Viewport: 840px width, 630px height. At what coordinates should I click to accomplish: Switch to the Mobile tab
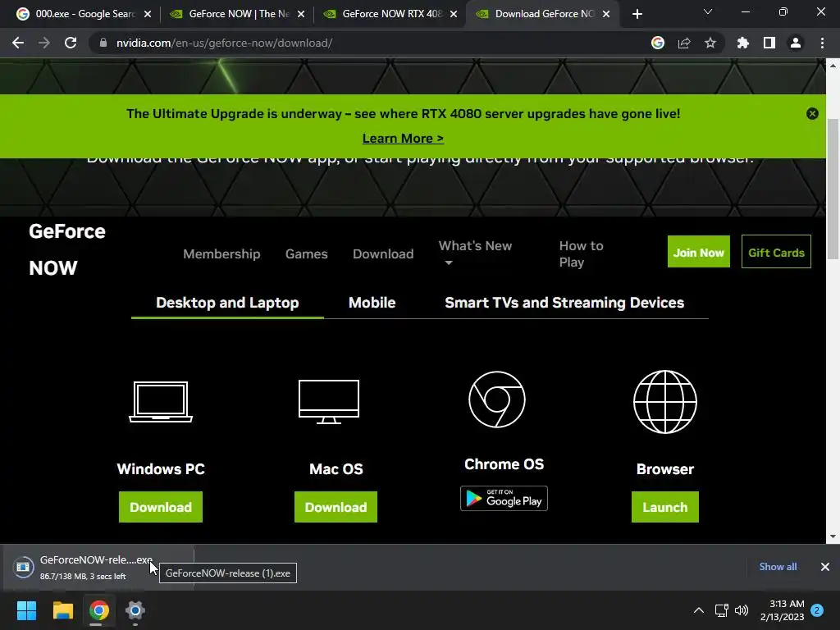(372, 303)
